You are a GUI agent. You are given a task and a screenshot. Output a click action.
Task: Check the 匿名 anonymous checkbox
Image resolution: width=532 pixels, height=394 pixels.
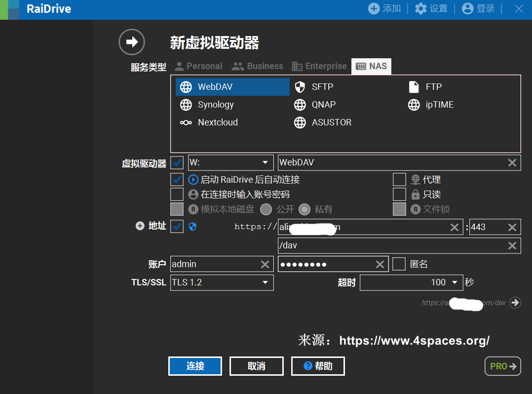[x=399, y=264]
